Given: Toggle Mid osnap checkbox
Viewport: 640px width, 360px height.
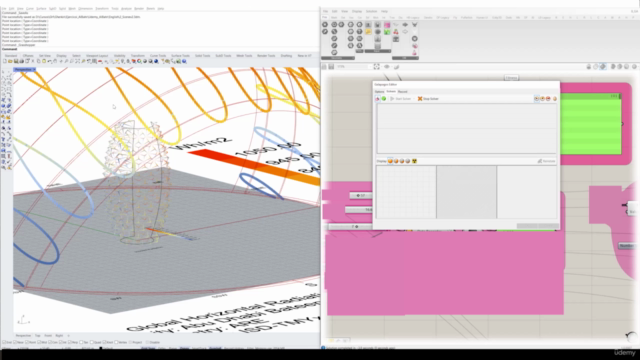Looking at the screenshot, I should point(39,342).
